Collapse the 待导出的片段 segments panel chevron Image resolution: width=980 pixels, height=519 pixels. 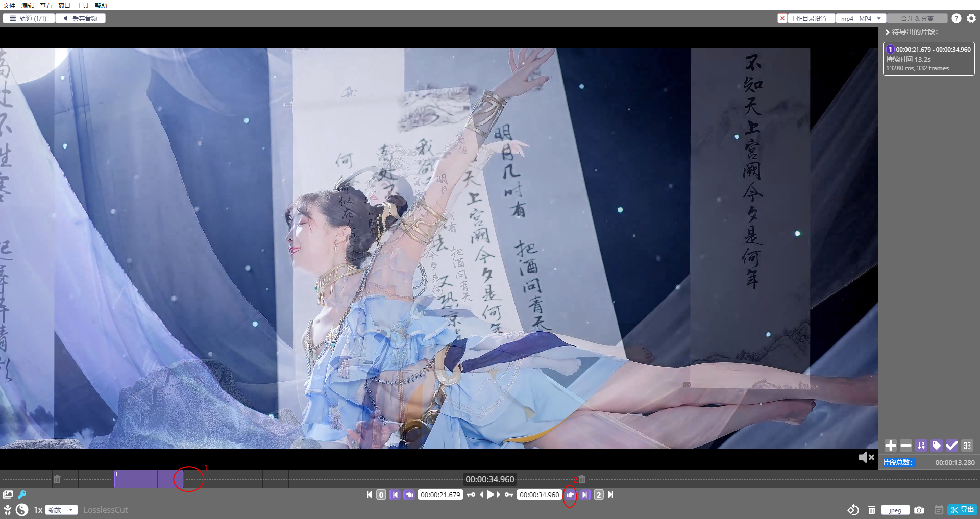(x=888, y=32)
